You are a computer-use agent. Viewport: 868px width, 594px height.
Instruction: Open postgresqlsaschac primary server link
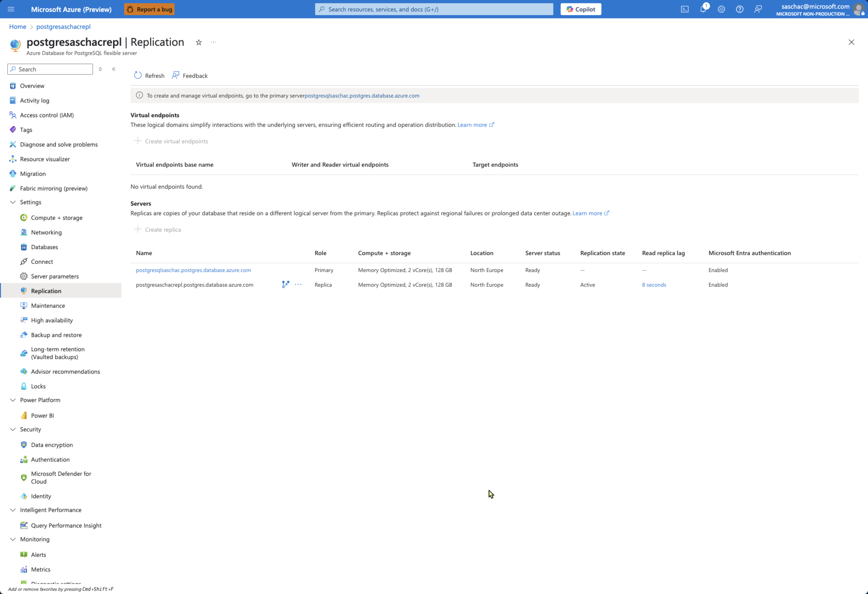pyautogui.click(x=194, y=270)
